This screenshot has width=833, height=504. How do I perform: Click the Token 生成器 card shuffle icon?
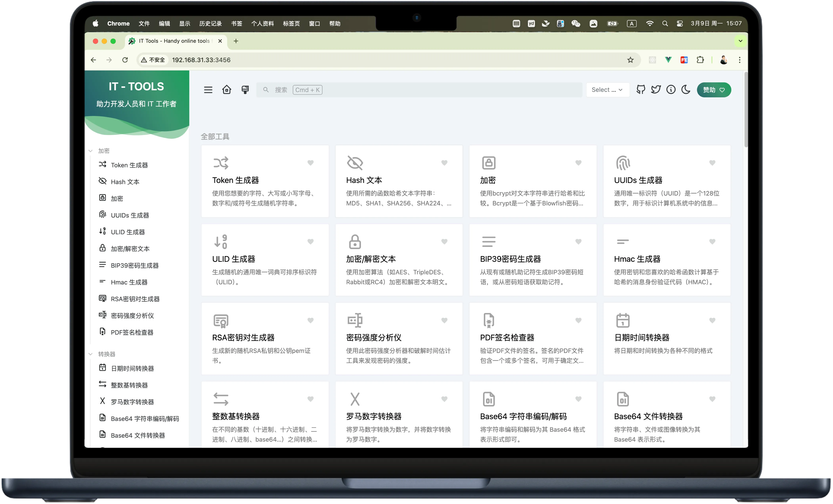(221, 163)
